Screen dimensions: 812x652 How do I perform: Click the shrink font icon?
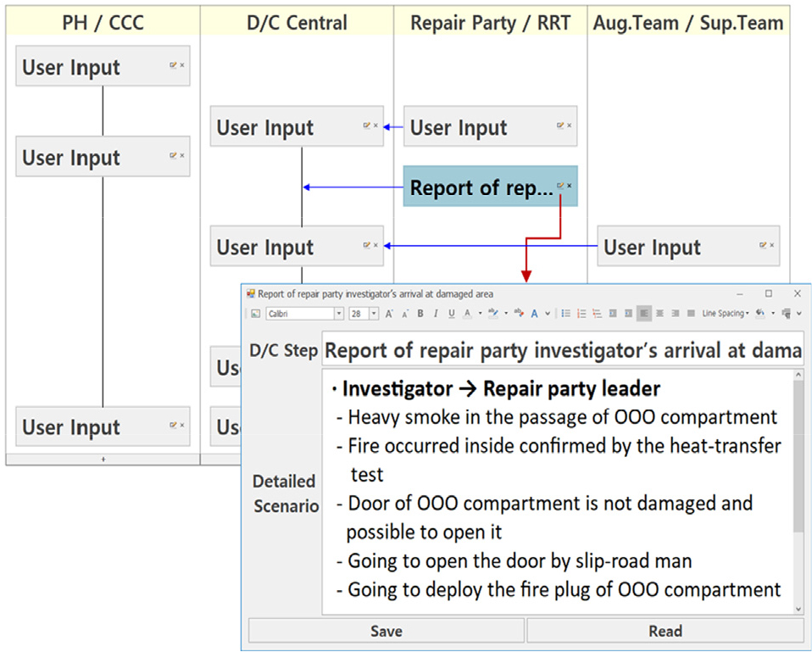point(405,314)
